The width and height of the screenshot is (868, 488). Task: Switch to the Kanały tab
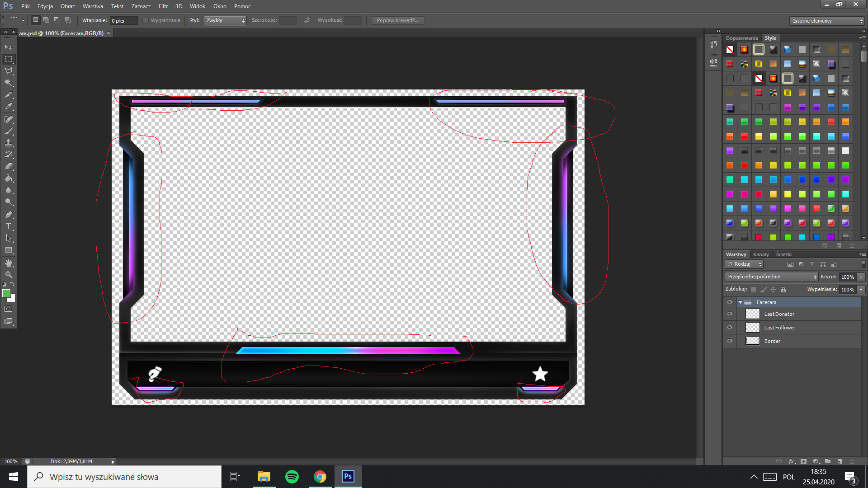coord(761,254)
